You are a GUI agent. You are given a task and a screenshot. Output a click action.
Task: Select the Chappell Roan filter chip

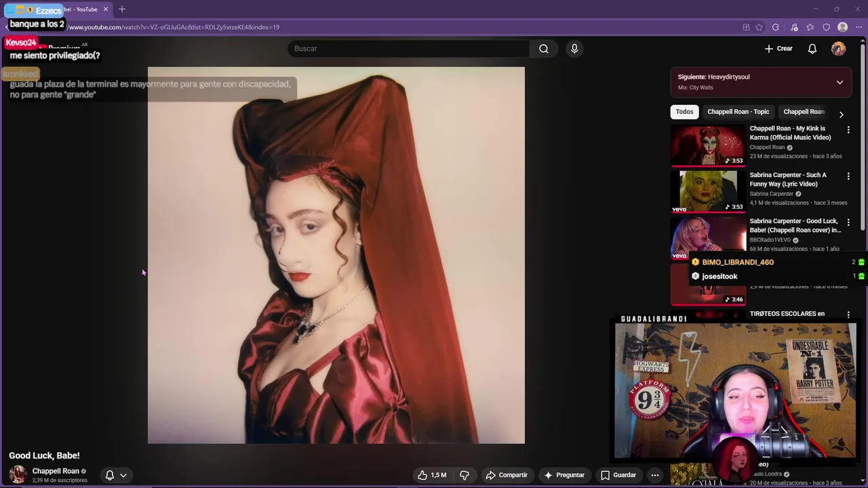(x=804, y=112)
